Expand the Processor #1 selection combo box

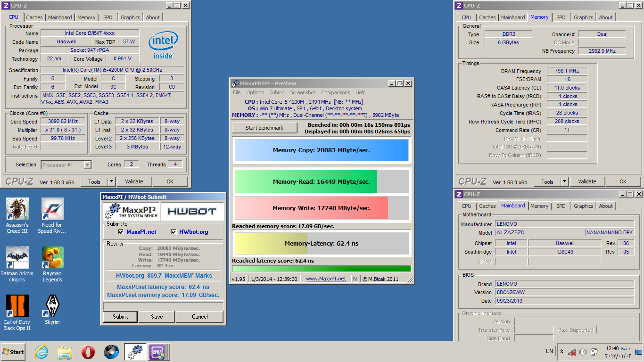66,165
